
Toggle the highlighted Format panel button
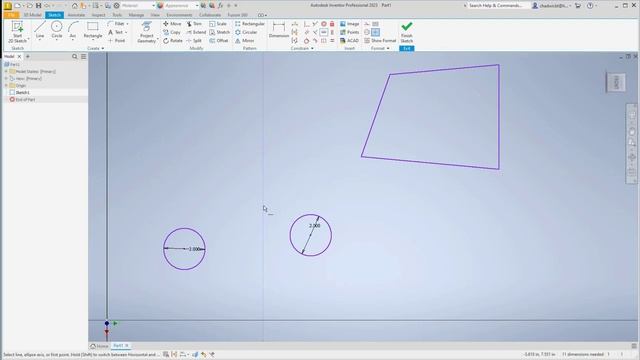pyautogui.click(x=376, y=32)
